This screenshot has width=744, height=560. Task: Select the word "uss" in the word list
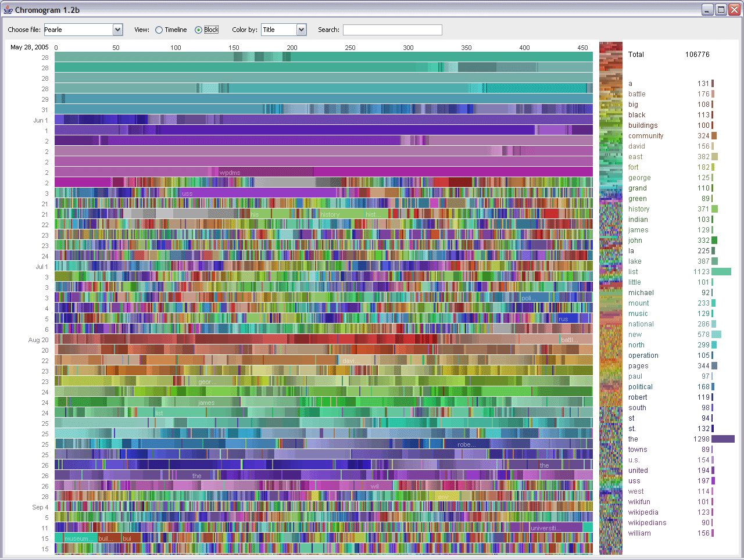(634, 480)
